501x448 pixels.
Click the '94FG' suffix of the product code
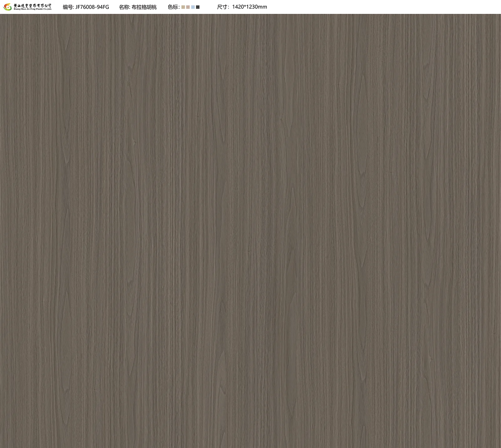point(104,7)
